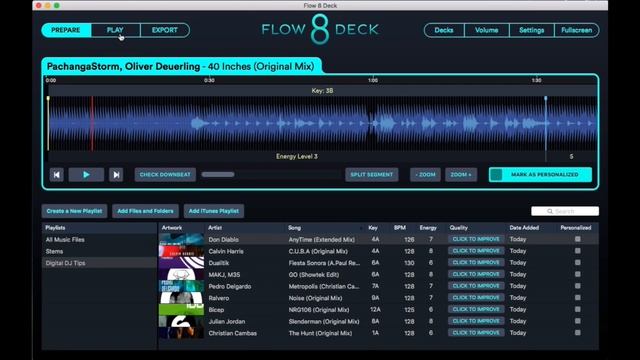Click the CHECK DOWNBEAT button

click(x=165, y=175)
